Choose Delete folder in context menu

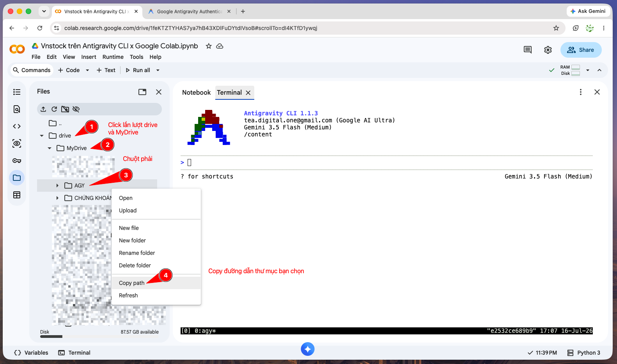pyautogui.click(x=156, y=265)
